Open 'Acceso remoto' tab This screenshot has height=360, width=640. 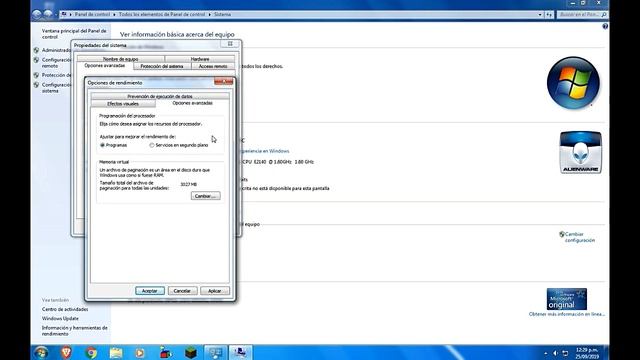213,66
